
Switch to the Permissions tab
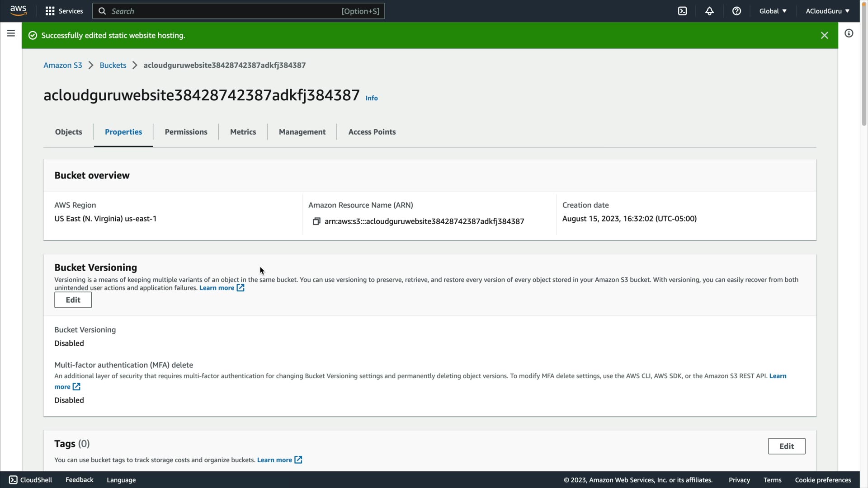tap(186, 132)
